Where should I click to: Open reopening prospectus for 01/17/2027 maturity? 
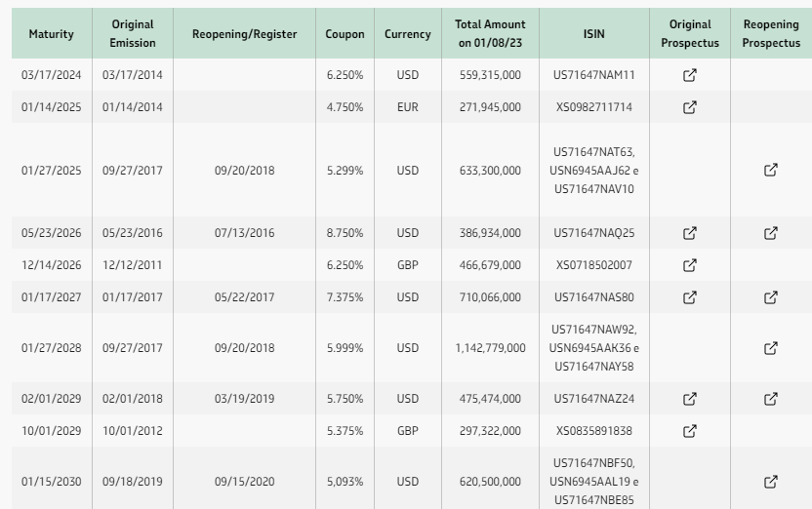pyautogui.click(x=771, y=297)
